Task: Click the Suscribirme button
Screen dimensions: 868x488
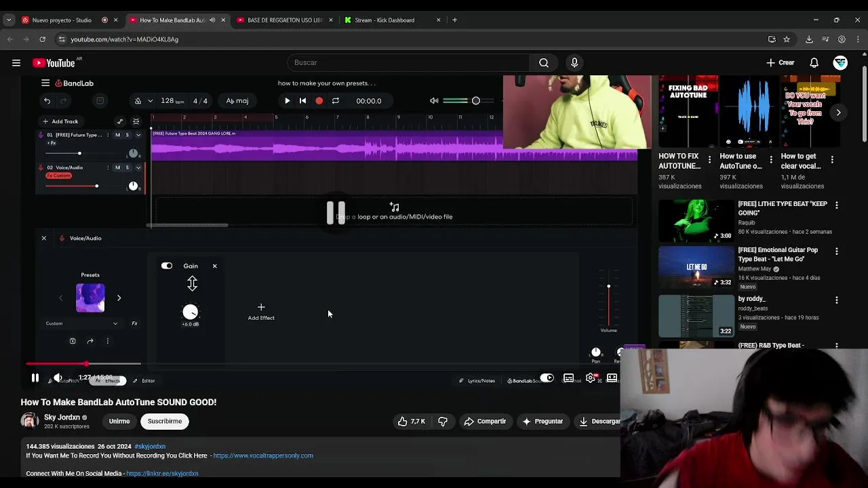Action: tap(165, 422)
